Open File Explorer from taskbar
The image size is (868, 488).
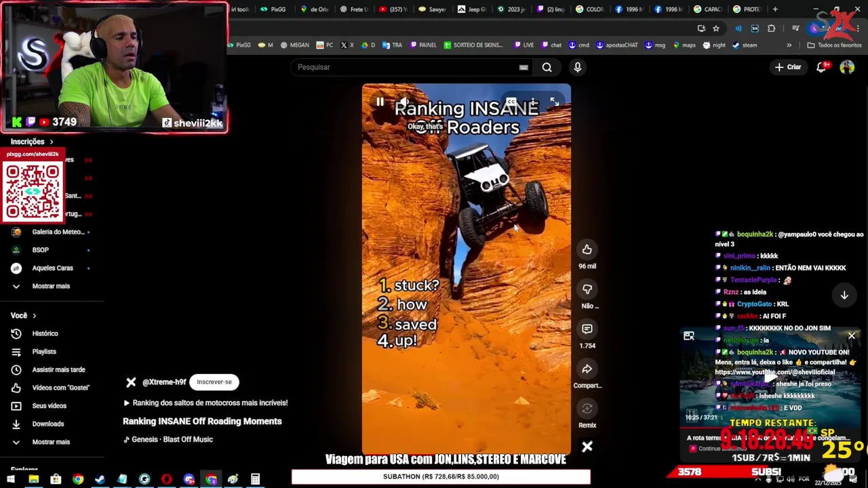click(33, 480)
